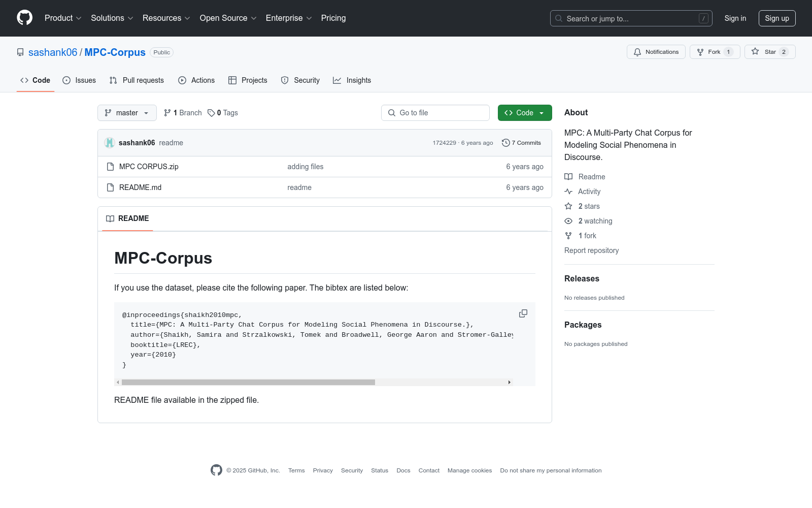Click sashank06 avatar in commit row

pos(110,143)
